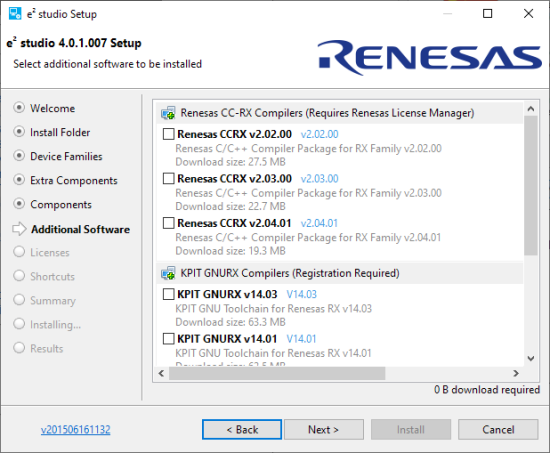Select the Device Families step indicator

click(x=19, y=156)
